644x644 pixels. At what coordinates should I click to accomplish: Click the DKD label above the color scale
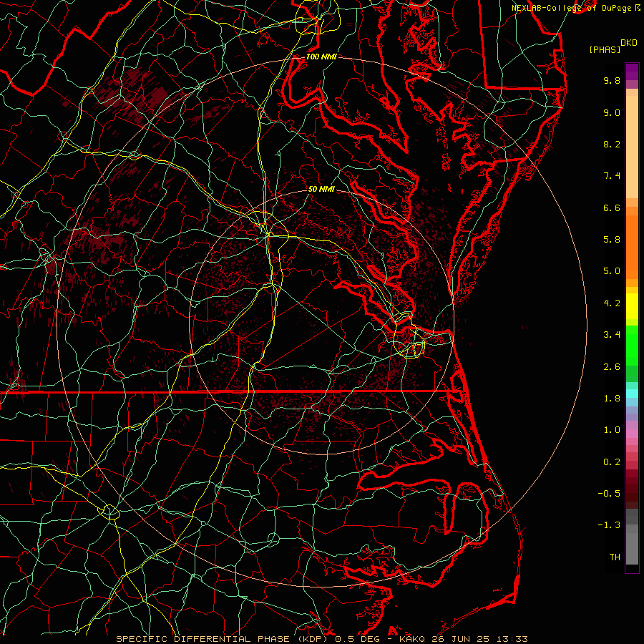click(628, 43)
